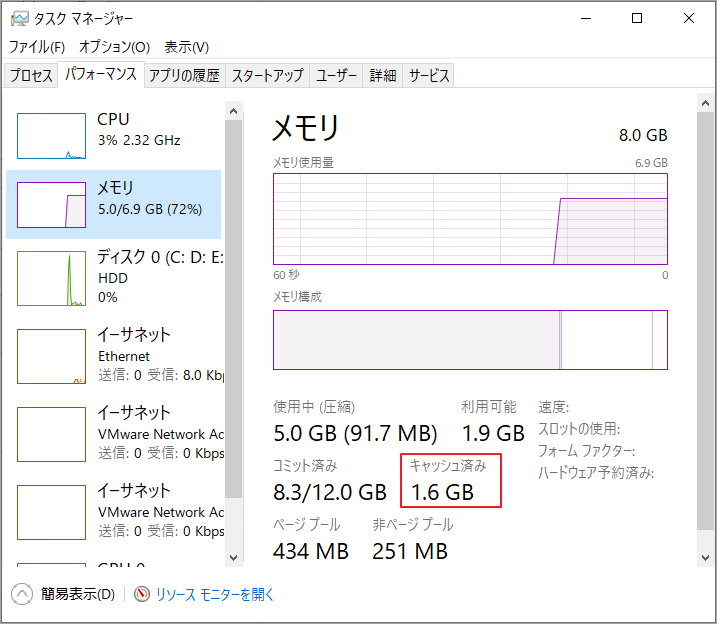Click the メモリ heading in right pane
This screenshot has height=624, width=717.
(x=305, y=128)
